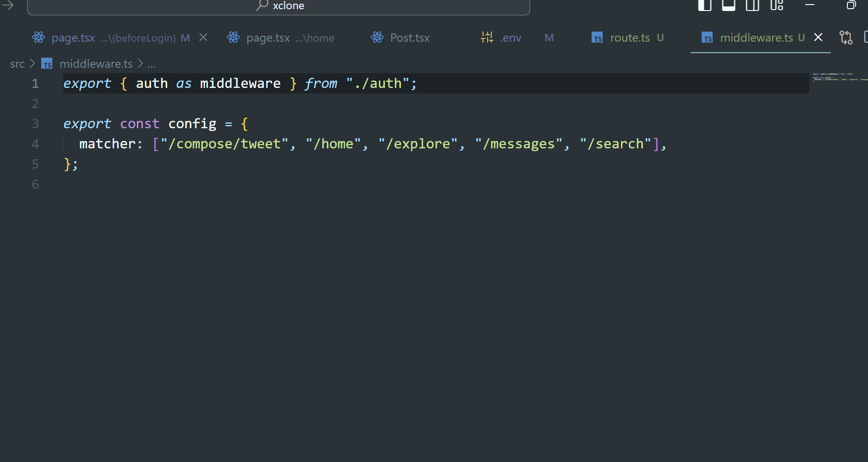This screenshot has width=868, height=462.
Task: Toggle primary side bar layout icon
Action: pyautogui.click(x=705, y=5)
